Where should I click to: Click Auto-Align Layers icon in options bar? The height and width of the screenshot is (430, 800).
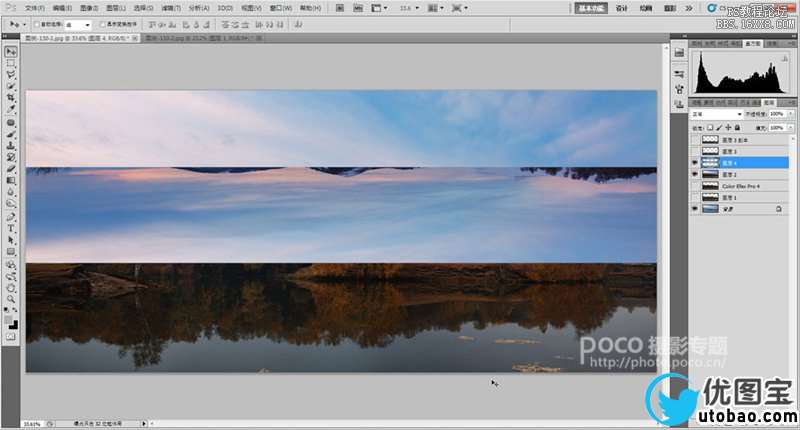pos(298,24)
